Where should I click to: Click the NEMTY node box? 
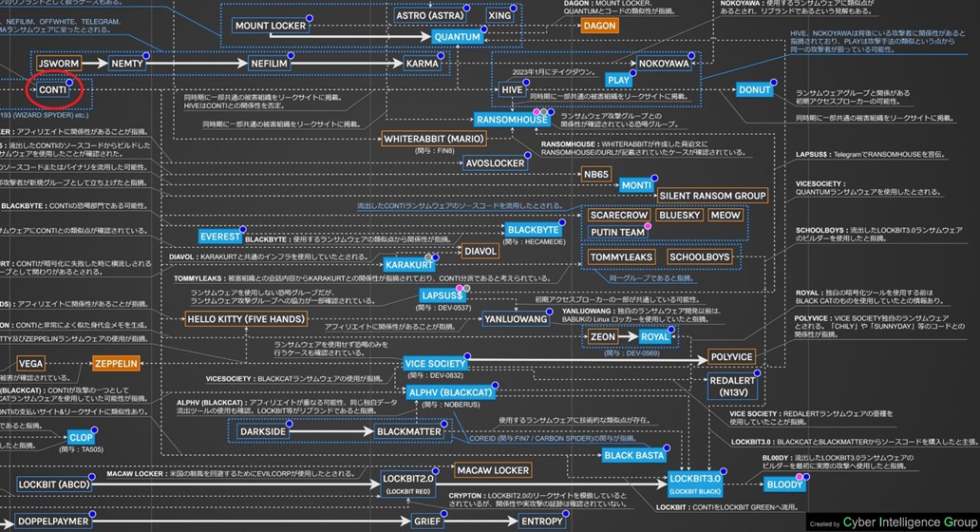[127, 63]
